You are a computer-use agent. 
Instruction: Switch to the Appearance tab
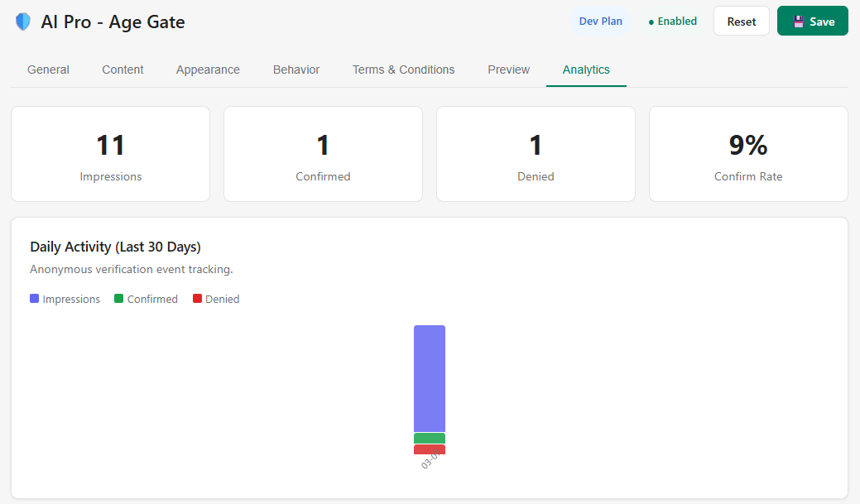(x=207, y=70)
